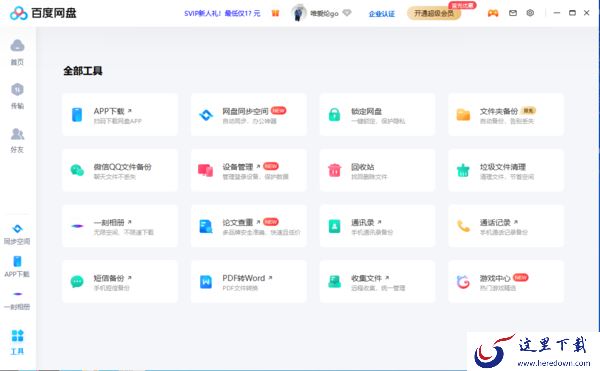
Task: Open the 首页 home cloud icon in sidebar
Action: 17,46
